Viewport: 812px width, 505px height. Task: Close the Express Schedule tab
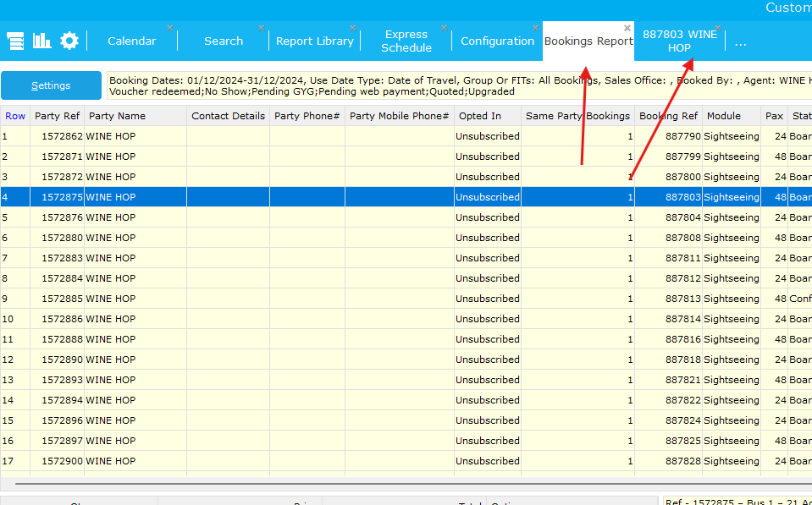[x=445, y=28]
